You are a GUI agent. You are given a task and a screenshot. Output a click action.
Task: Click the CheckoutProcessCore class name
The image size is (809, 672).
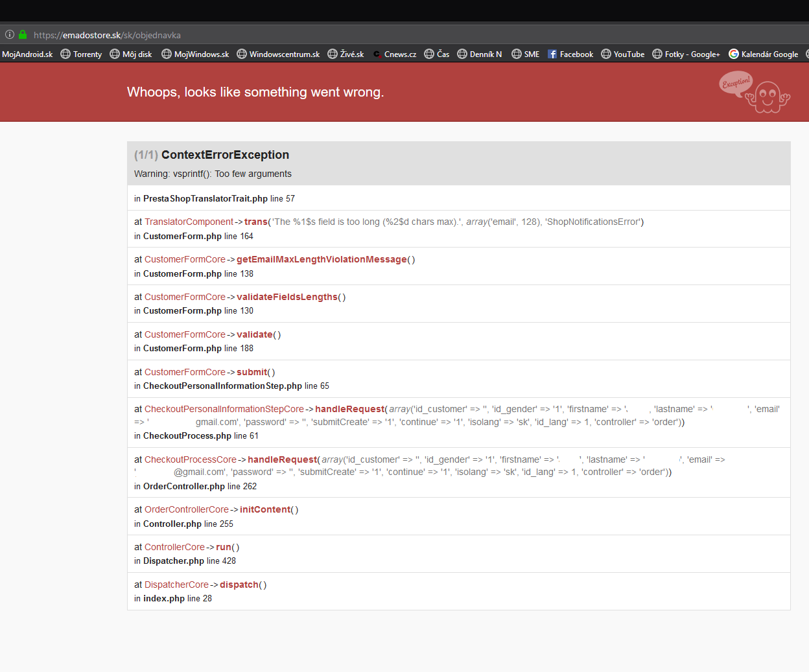point(191,459)
